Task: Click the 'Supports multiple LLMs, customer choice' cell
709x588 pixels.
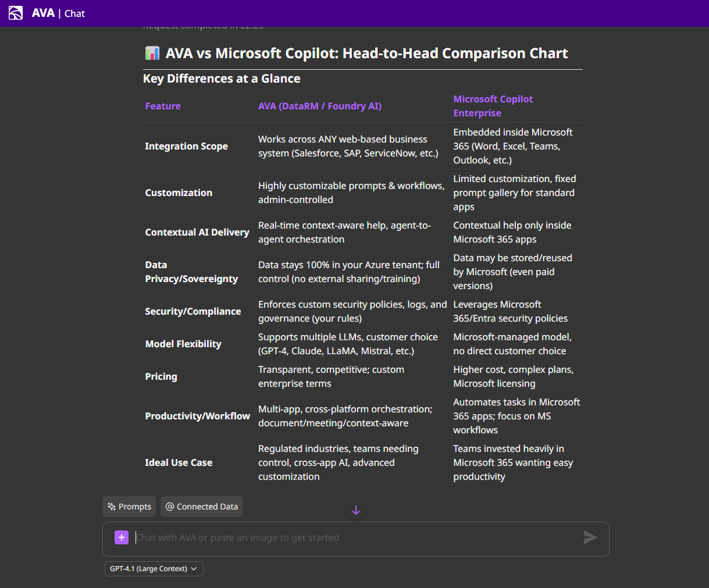Action: click(x=348, y=344)
